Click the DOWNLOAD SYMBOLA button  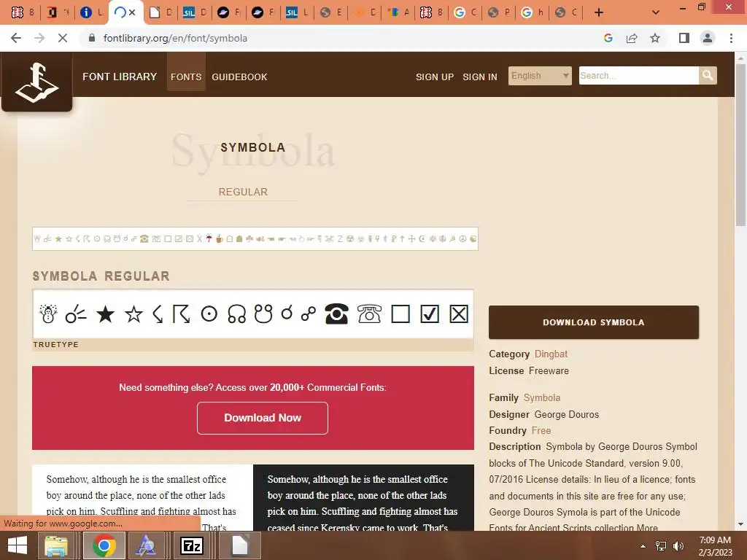pyautogui.click(x=594, y=322)
